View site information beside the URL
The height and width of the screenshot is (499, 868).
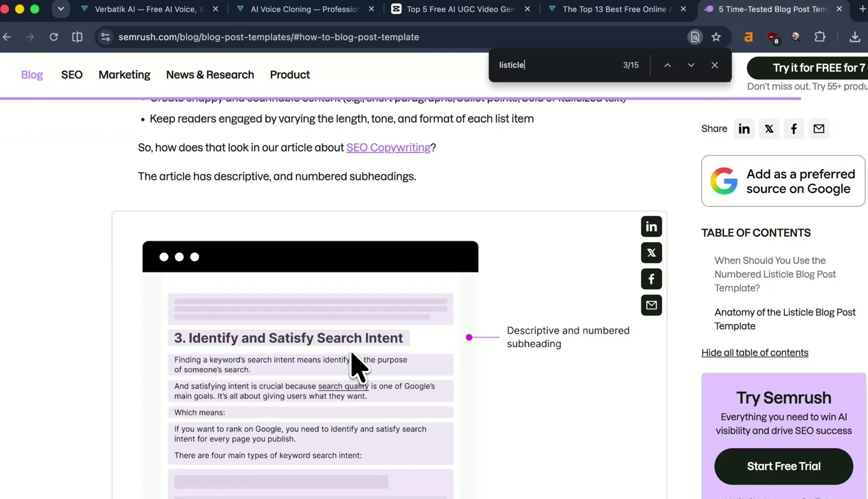pos(106,37)
